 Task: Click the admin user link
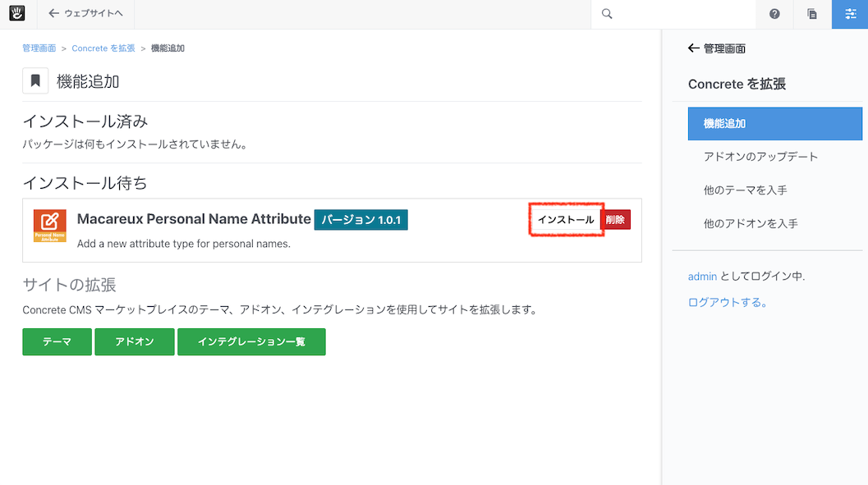(702, 276)
